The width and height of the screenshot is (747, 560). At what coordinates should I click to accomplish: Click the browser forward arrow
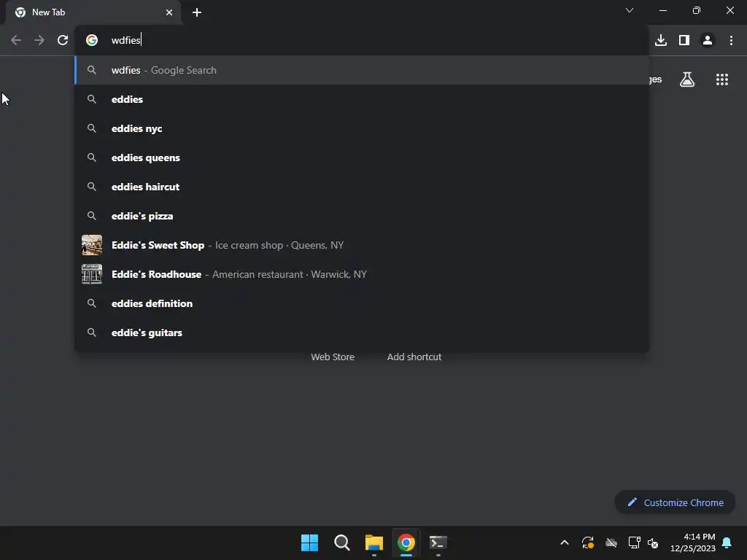point(39,41)
